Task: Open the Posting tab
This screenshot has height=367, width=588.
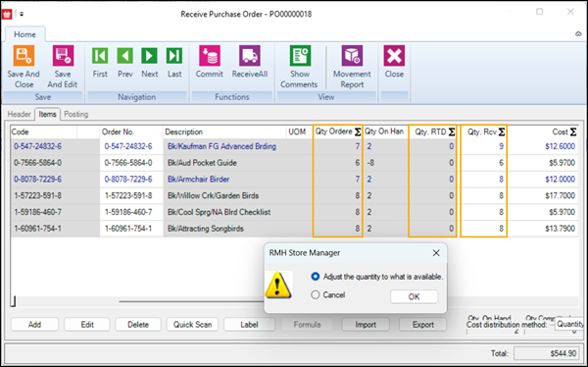Action: (x=76, y=114)
